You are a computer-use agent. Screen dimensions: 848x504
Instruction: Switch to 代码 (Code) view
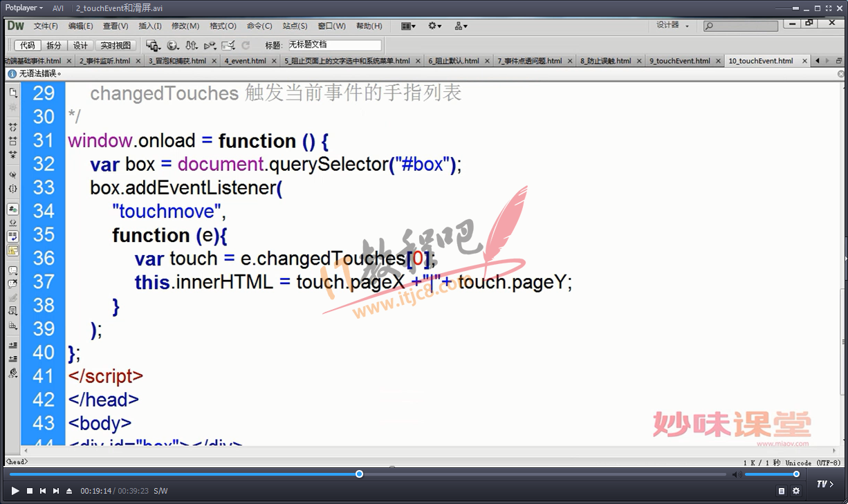click(27, 46)
